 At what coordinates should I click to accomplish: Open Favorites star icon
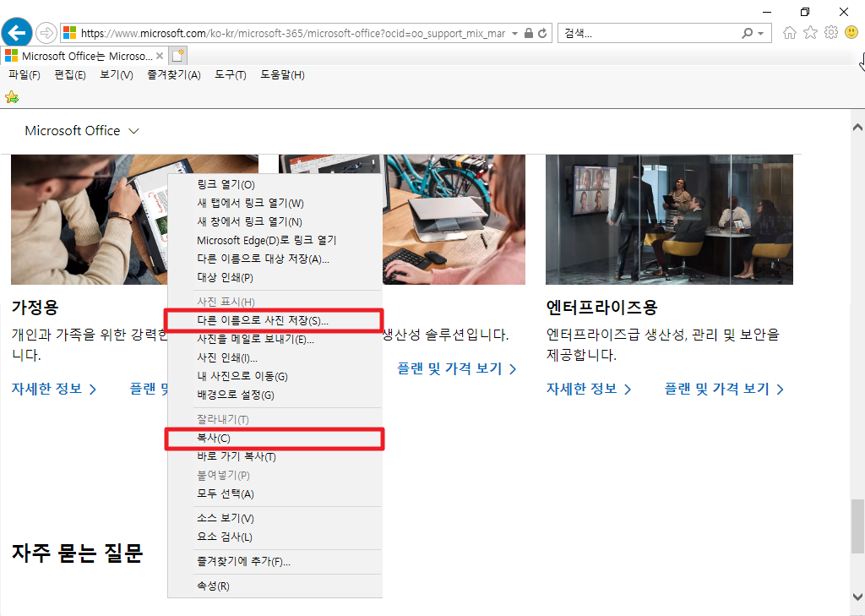810,33
